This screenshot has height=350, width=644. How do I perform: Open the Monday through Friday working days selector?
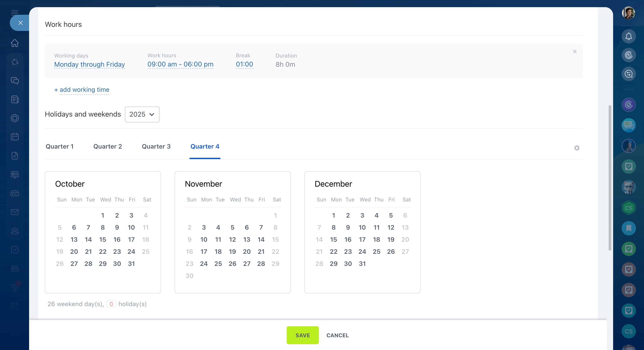[90, 64]
